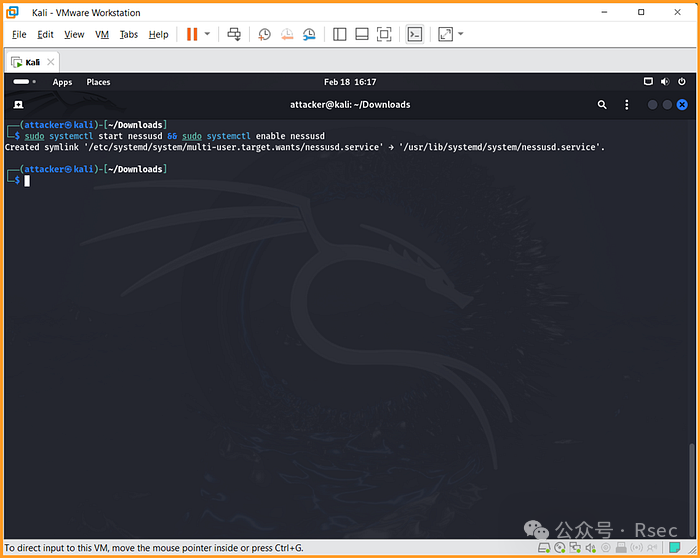This screenshot has width=700, height=558.
Task: Toggle the console view toolbar button
Action: (x=414, y=34)
